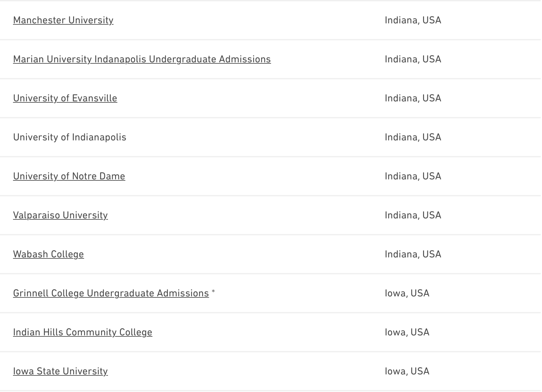542x392 pixels.
Task: Select the University of Indianapolis text
Action: point(70,137)
